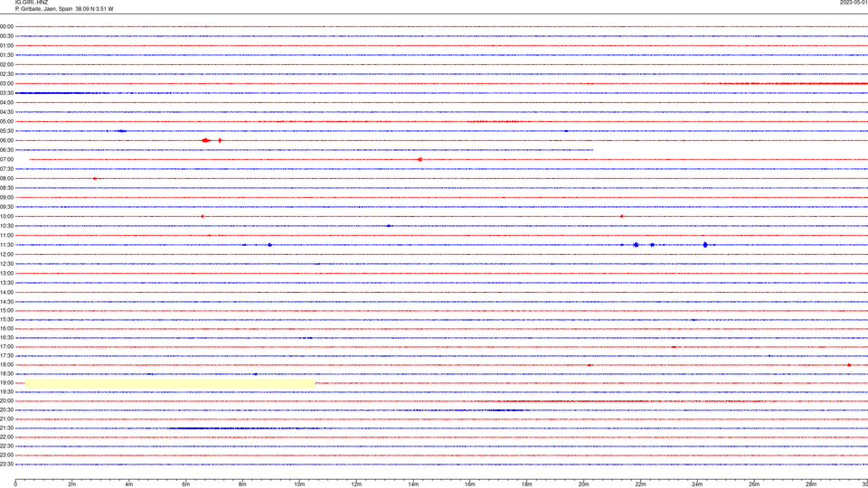868x488 pixels.
Task: Select the 06:00 trace label
Action: tap(6, 141)
